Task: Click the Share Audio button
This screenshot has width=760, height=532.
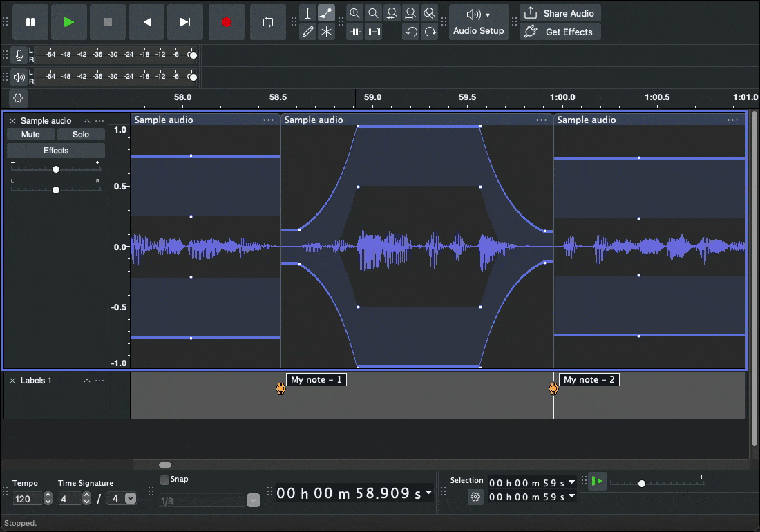Action: pyautogui.click(x=560, y=13)
